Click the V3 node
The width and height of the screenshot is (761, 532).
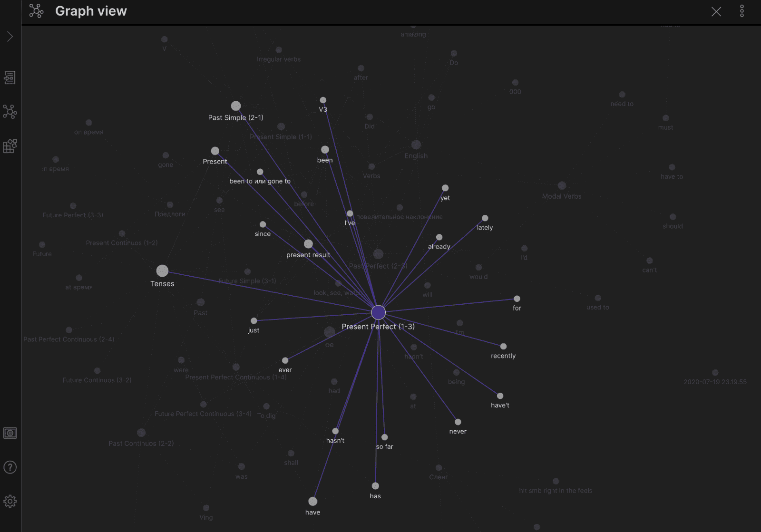[x=323, y=100]
